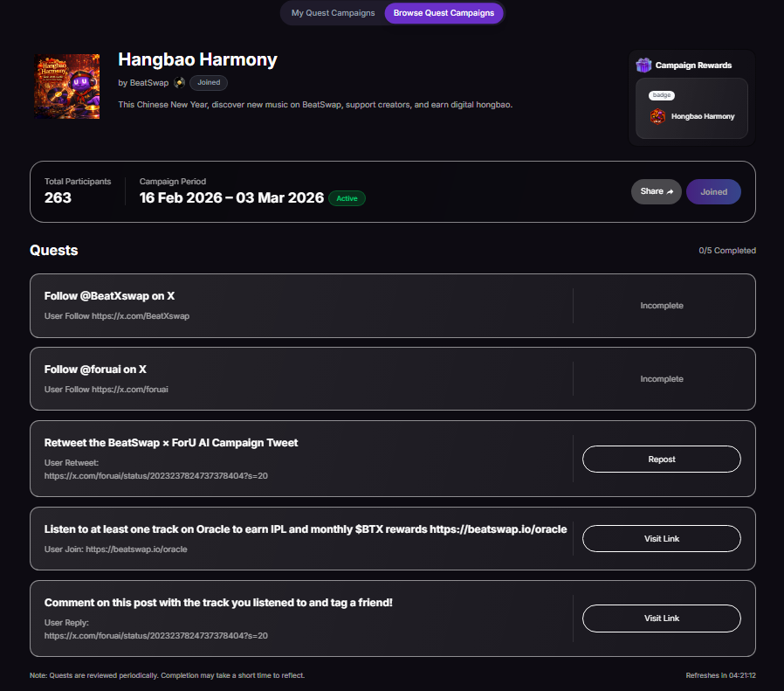Click the Listen to at least one track title

(x=306, y=529)
